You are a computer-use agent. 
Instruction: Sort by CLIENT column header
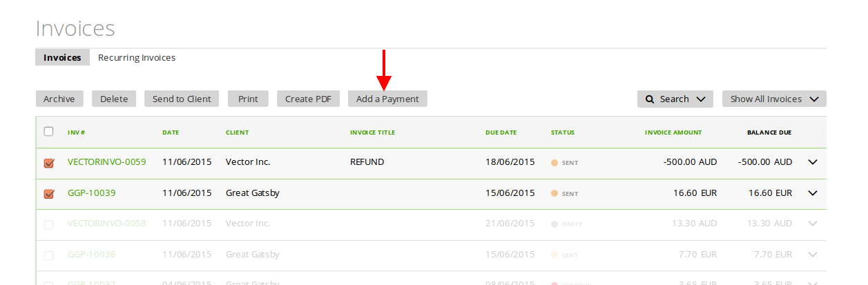[237, 132]
